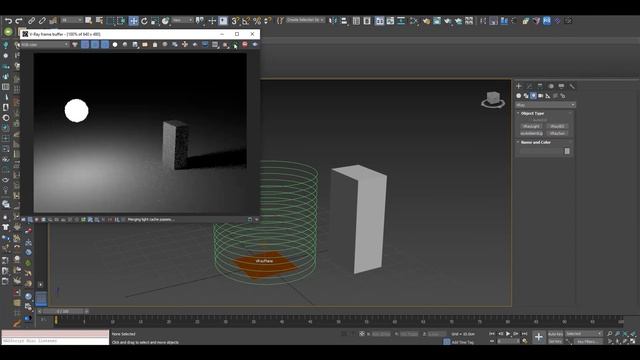Click the Play Animation button
640x360 pixels.
pos(508,334)
